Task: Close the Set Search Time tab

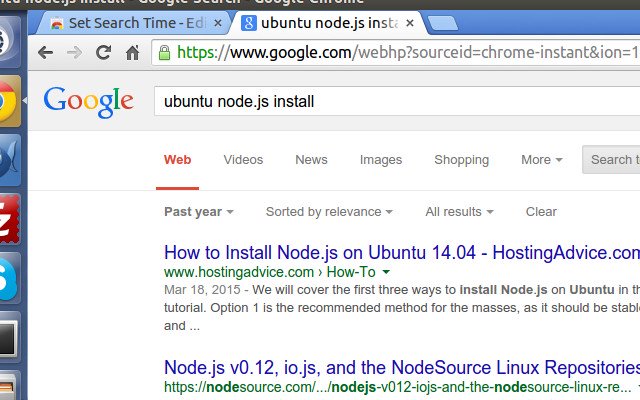Action: pyautogui.click(x=218, y=23)
